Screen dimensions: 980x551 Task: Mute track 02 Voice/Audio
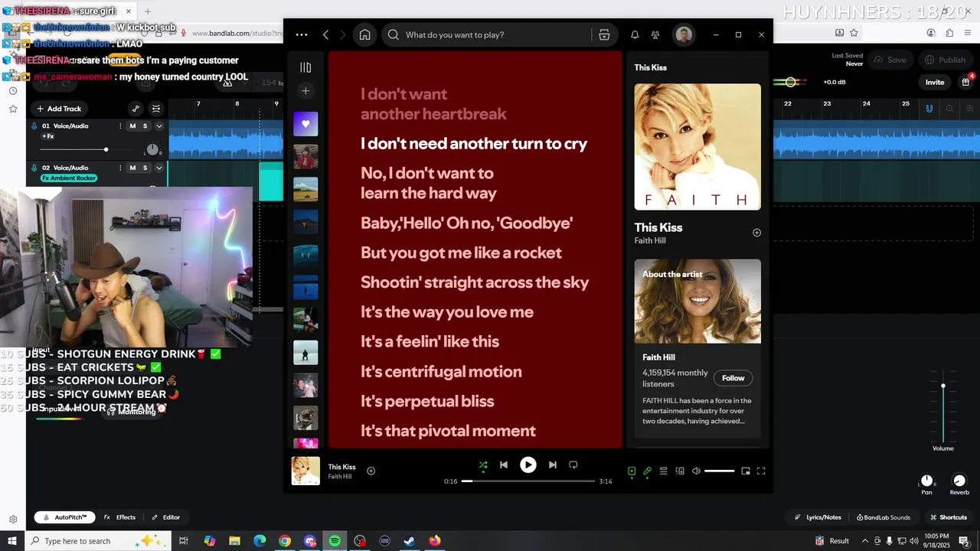coord(132,168)
